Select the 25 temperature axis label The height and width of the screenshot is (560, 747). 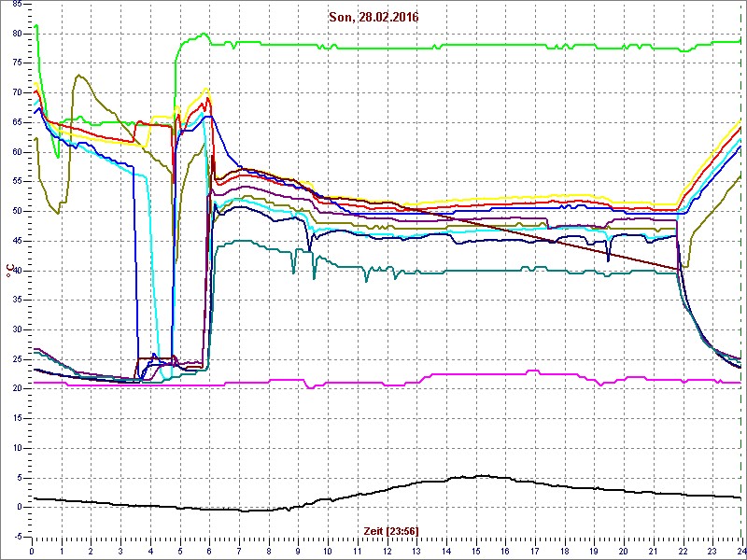point(17,359)
